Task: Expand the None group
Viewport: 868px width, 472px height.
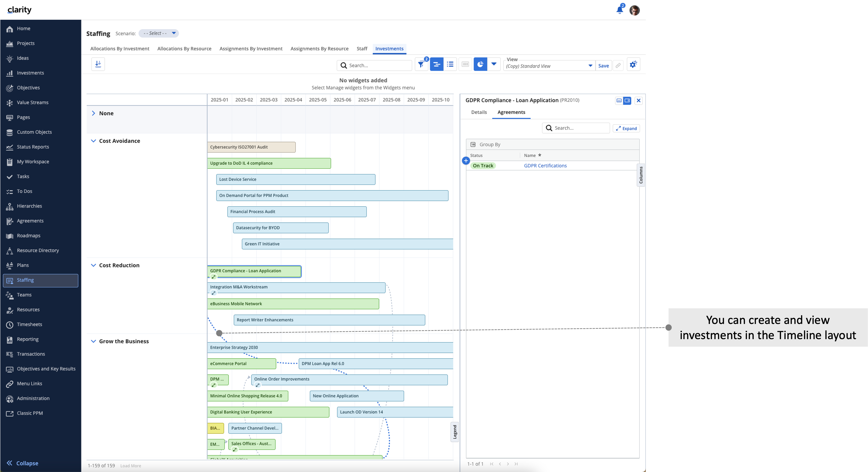Action: click(x=93, y=113)
